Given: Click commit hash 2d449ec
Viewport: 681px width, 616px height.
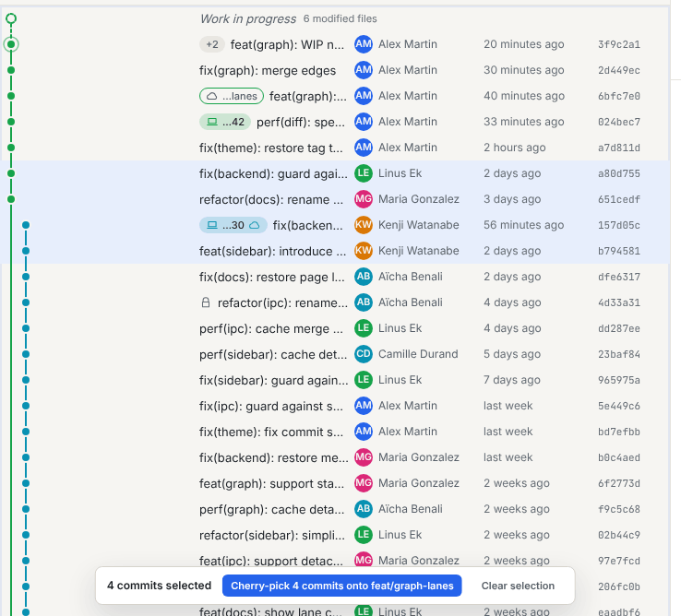Looking at the screenshot, I should pyautogui.click(x=619, y=70).
